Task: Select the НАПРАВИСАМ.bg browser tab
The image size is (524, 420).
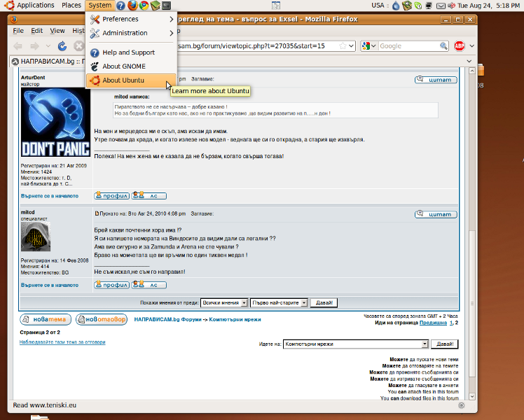Action: [48, 62]
